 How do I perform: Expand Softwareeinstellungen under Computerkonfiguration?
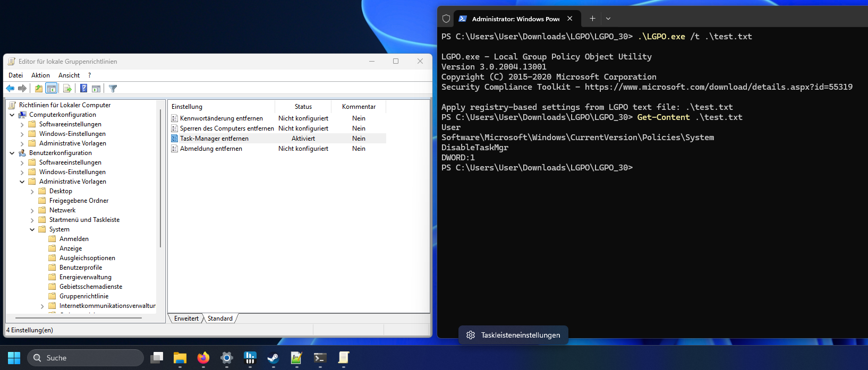pos(22,124)
